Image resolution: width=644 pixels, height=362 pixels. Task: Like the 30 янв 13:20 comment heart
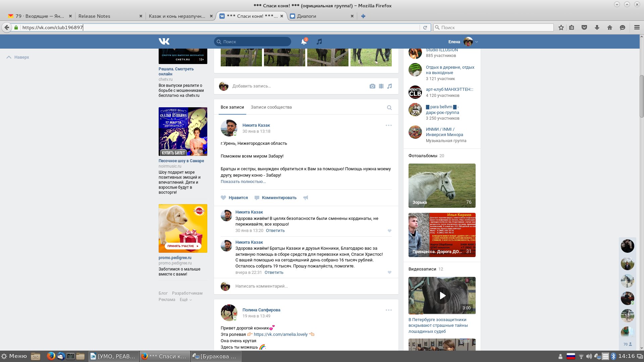tap(389, 231)
